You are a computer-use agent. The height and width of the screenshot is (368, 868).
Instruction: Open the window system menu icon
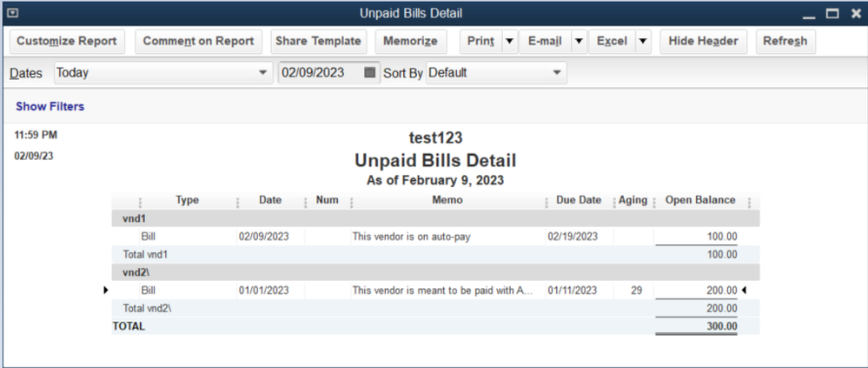click(x=13, y=13)
